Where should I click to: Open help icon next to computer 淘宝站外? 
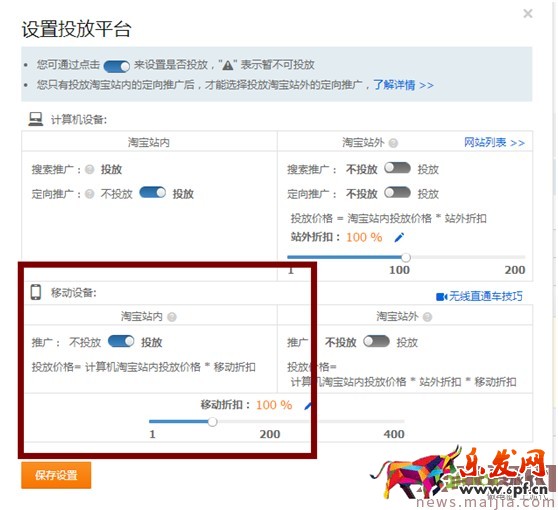(393, 143)
